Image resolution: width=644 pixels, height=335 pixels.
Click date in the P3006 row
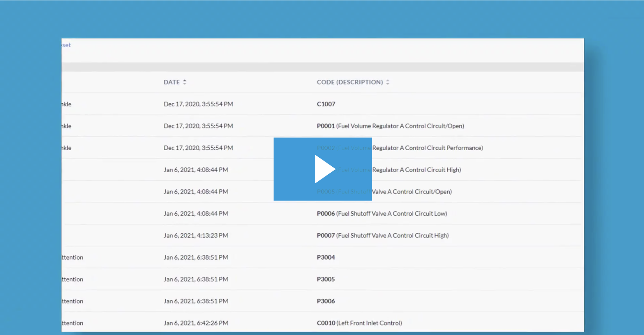tap(196, 301)
